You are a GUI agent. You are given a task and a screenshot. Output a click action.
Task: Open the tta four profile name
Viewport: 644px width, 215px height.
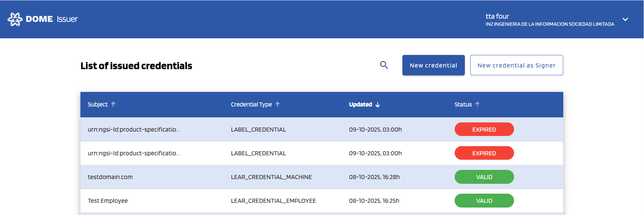(x=497, y=16)
